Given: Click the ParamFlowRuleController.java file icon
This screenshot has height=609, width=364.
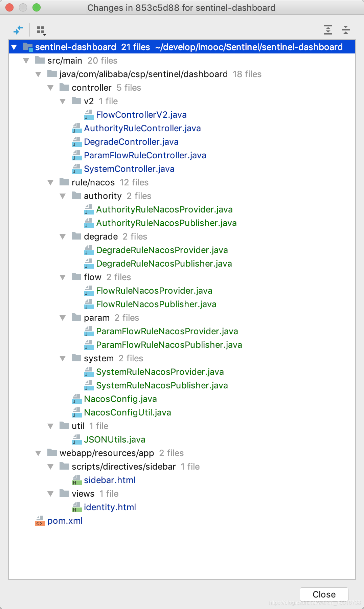Looking at the screenshot, I should [77, 155].
